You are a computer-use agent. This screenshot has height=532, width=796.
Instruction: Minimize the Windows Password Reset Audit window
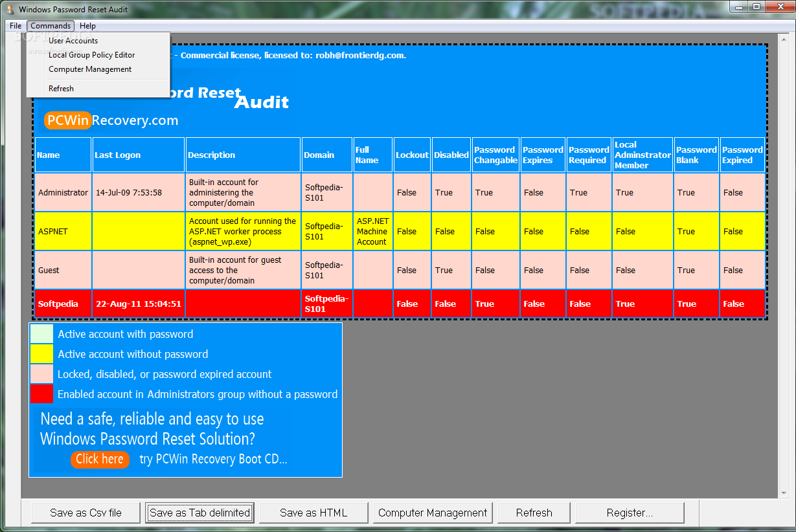(740, 6)
